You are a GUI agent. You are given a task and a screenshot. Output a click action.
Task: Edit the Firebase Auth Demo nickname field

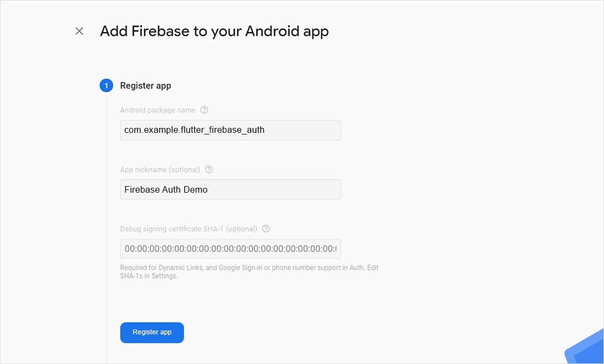click(231, 189)
